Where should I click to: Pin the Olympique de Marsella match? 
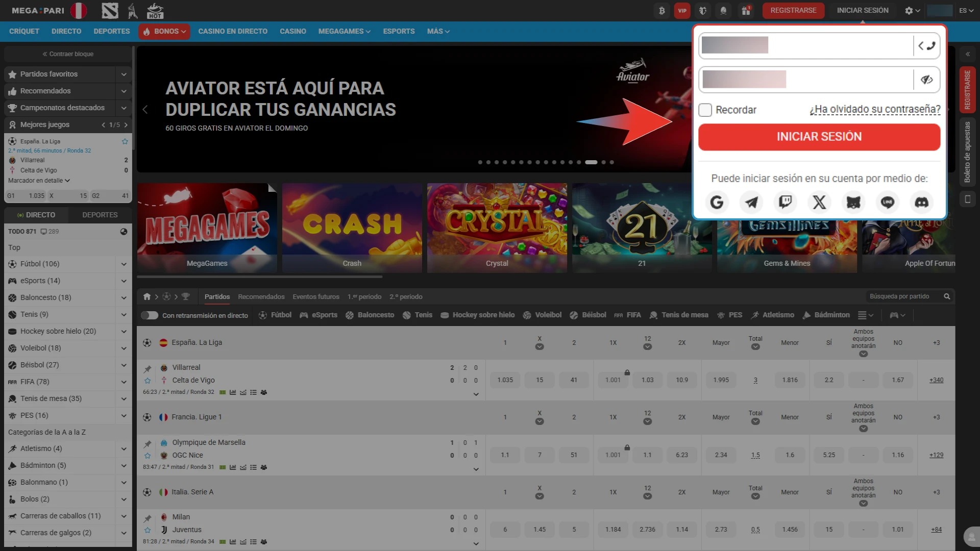(148, 443)
